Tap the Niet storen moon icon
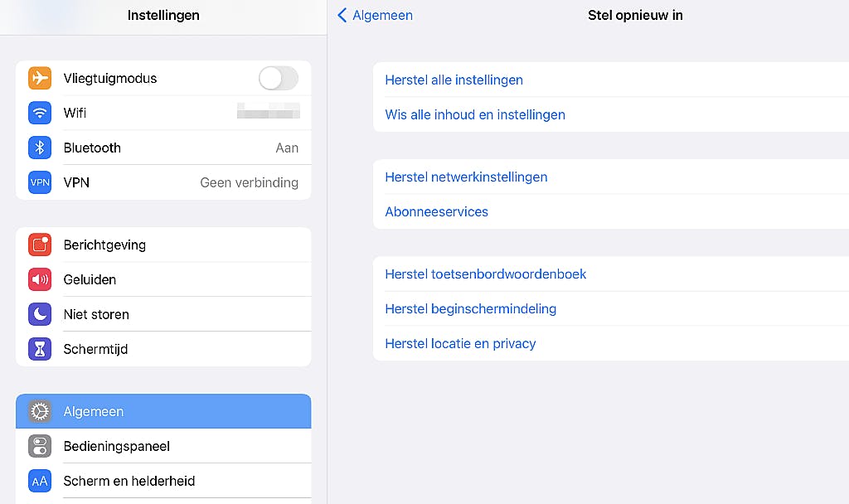Screen dimensions: 849x504 tap(40, 315)
